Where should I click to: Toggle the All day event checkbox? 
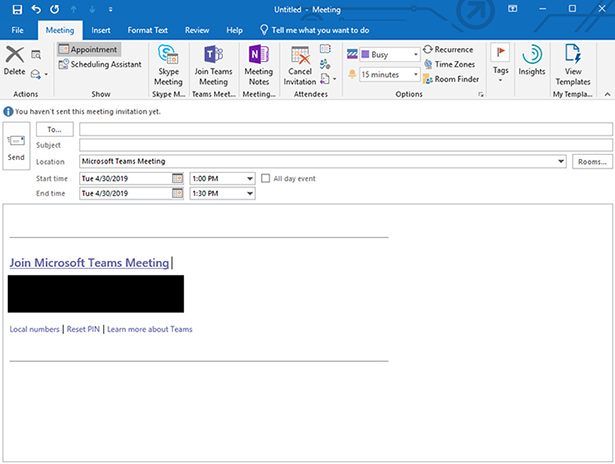pyautogui.click(x=265, y=178)
